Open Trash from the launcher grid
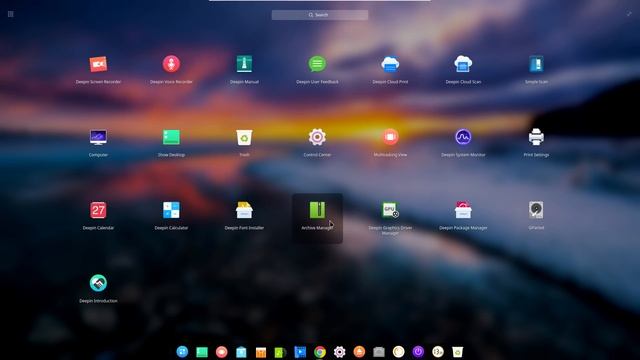The height and width of the screenshot is (360, 640). (x=244, y=137)
